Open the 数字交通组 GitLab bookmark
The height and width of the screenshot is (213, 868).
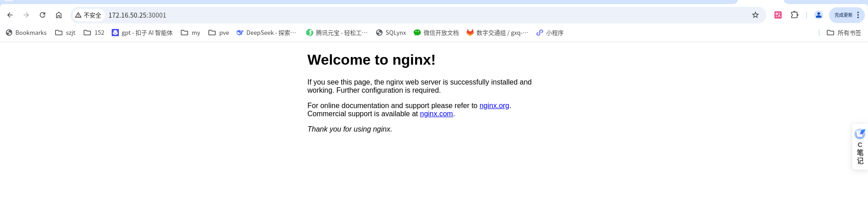click(x=497, y=33)
